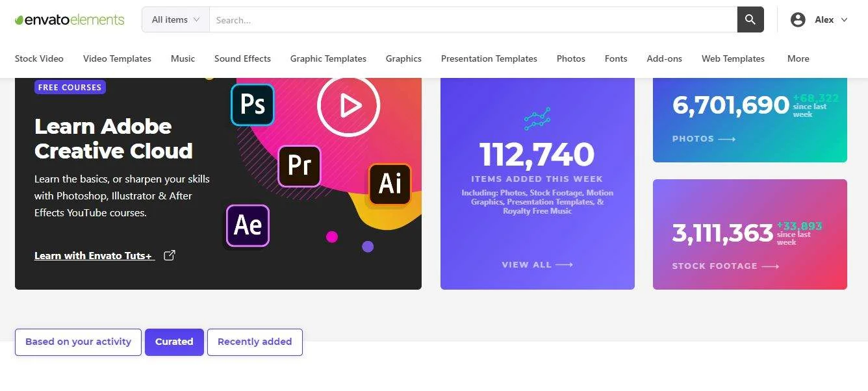This screenshot has width=868, height=391.
Task: Open the Envato Elements logo home link
Action: click(70, 19)
